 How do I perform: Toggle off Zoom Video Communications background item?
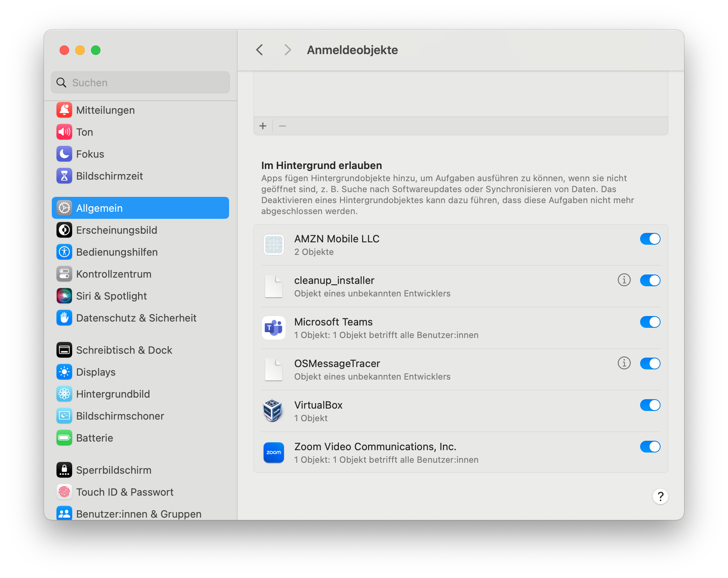click(x=650, y=447)
